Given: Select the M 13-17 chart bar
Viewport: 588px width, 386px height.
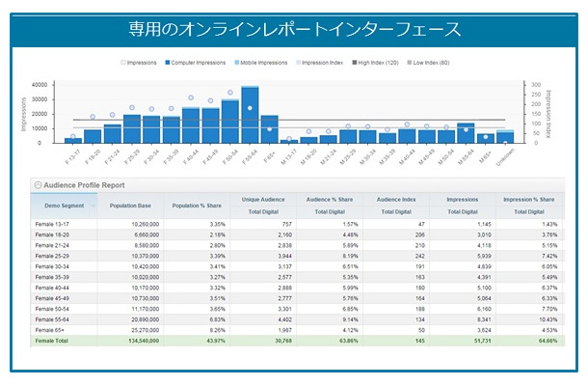Looking at the screenshot, I should [x=289, y=141].
